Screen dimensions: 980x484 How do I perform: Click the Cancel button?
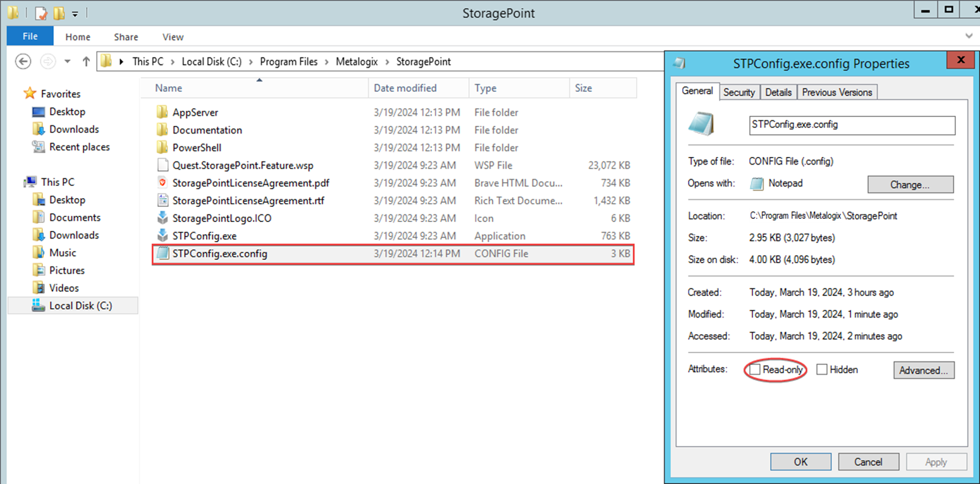coord(868,462)
